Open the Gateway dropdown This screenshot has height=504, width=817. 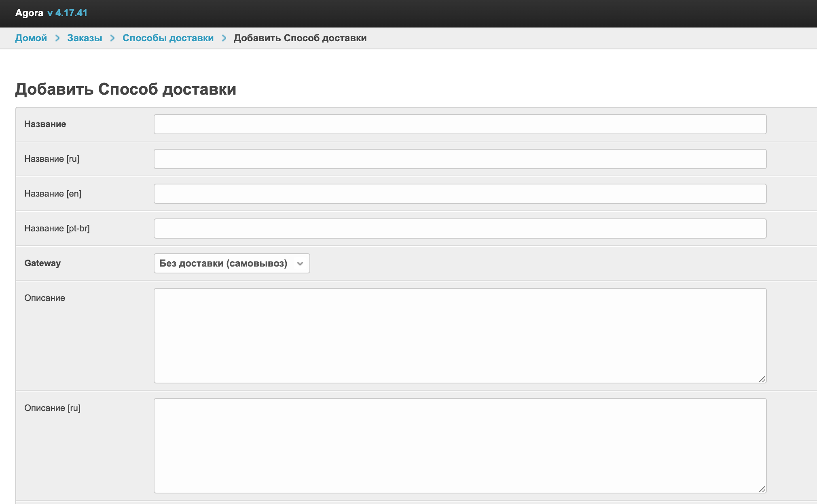[x=231, y=263]
